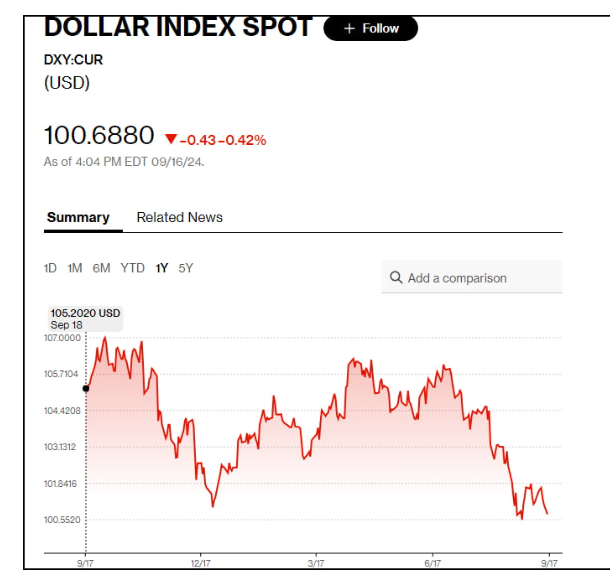Select the 1M time range

click(75, 268)
